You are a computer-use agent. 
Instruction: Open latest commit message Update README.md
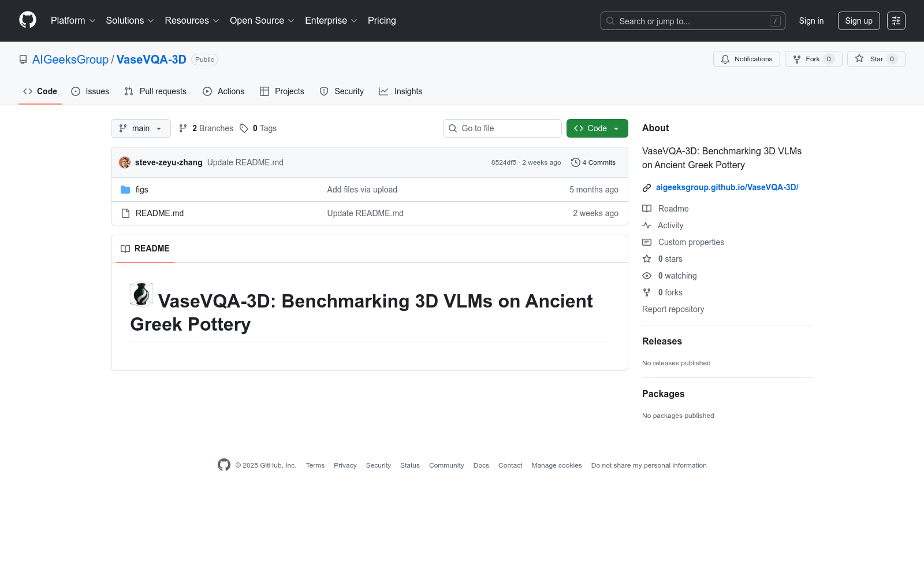point(245,162)
